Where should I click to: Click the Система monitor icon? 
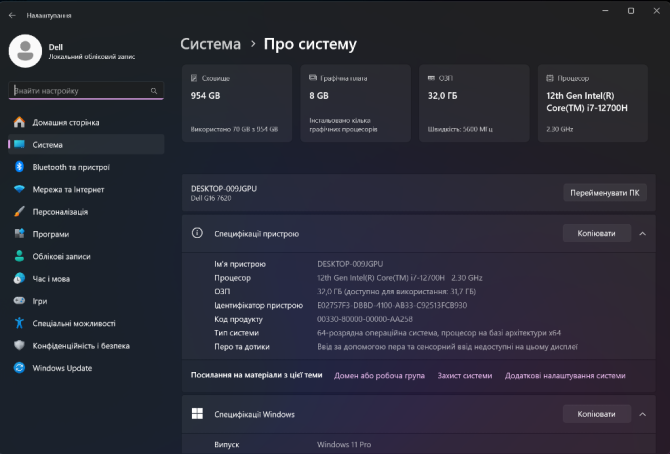point(19,144)
